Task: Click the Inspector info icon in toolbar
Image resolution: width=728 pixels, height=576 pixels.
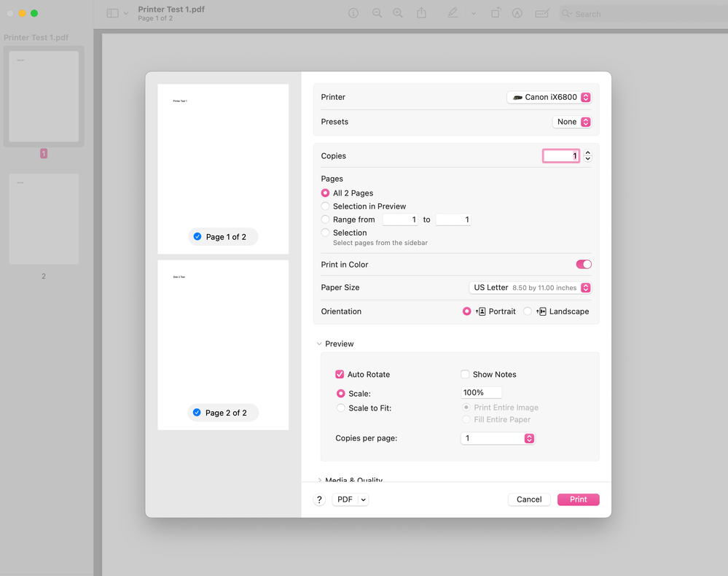Action: click(353, 13)
